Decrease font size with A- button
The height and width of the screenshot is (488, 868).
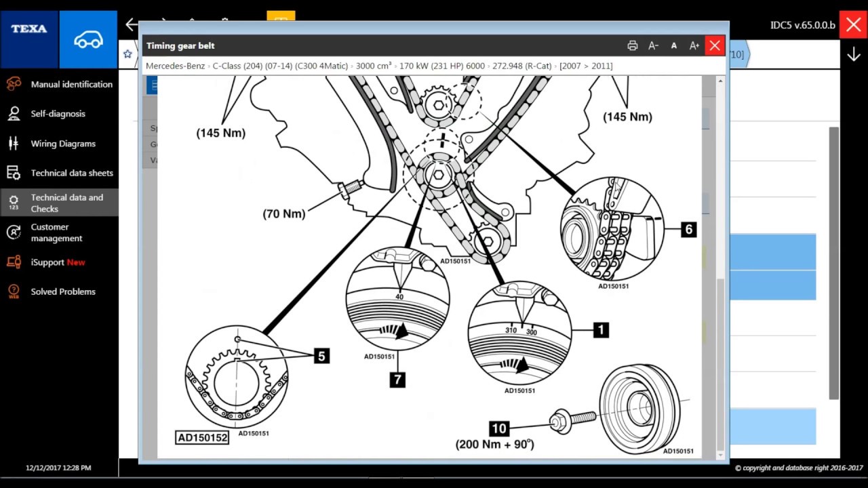click(x=653, y=45)
